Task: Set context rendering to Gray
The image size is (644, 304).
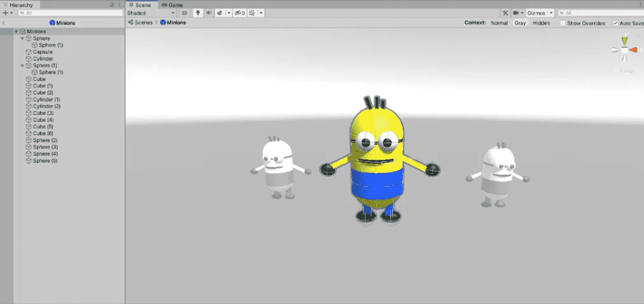Action: point(520,23)
